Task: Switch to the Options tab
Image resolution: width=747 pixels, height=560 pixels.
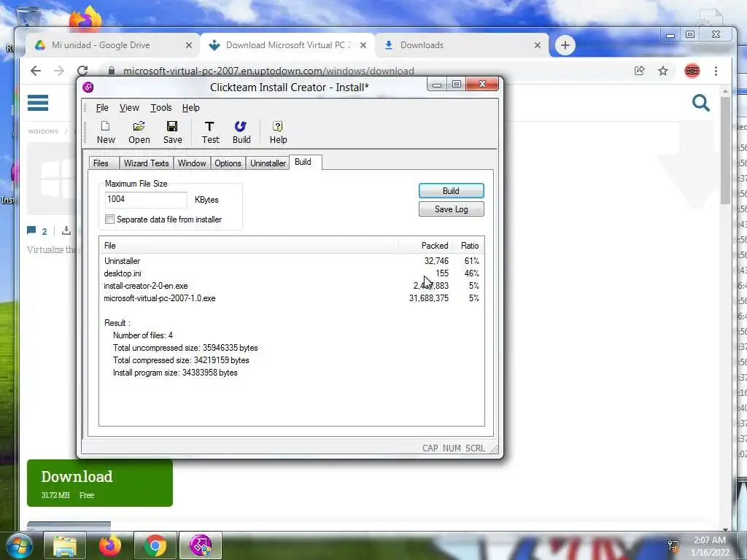Action: click(x=228, y=163)
